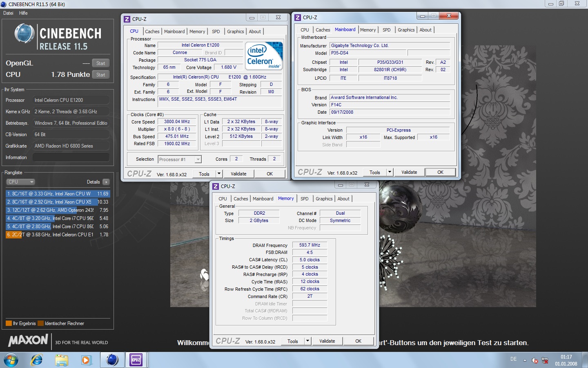Launch Internet Explorer from taskbar

[x=37, y=360]
